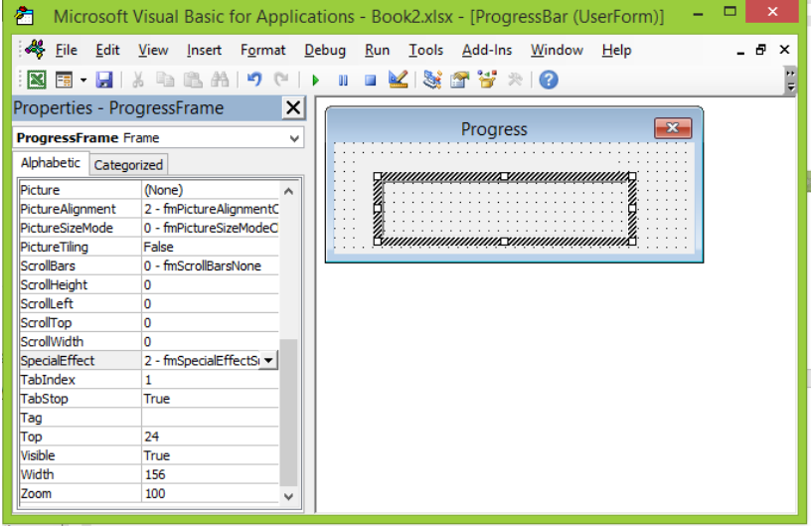Screen dimensions: 812x526
Task: Click the ScrollWidth value field
Action: click(211, 341)
